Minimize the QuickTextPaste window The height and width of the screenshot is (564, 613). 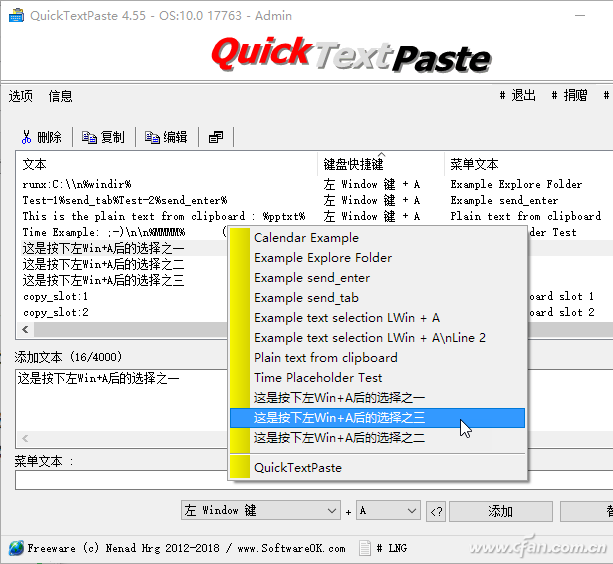click(580, 16)
